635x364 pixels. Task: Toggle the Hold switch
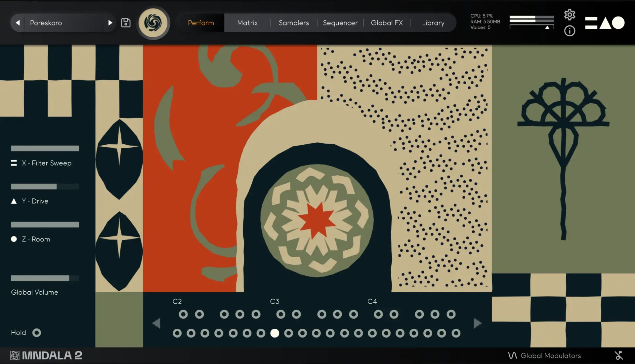(37, 333)
